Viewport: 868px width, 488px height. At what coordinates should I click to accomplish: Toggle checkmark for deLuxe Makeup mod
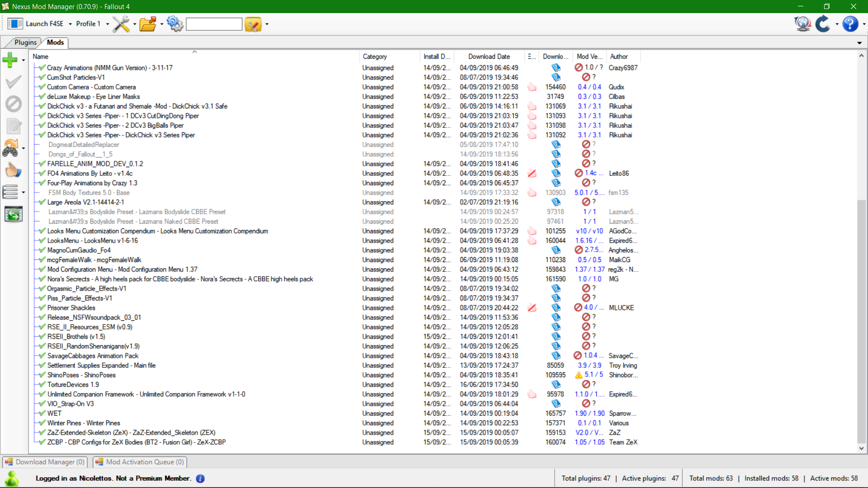click(42, 97)
